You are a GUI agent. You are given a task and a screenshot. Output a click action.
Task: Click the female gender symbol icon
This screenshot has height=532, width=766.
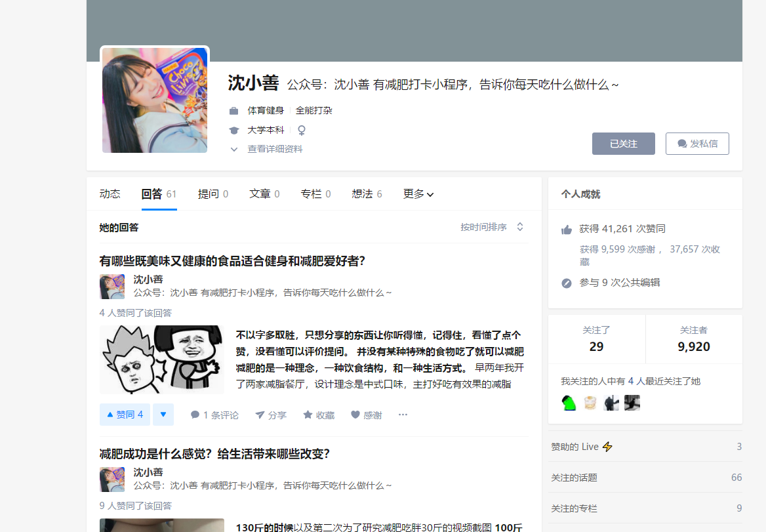click(x=302, y=131)
